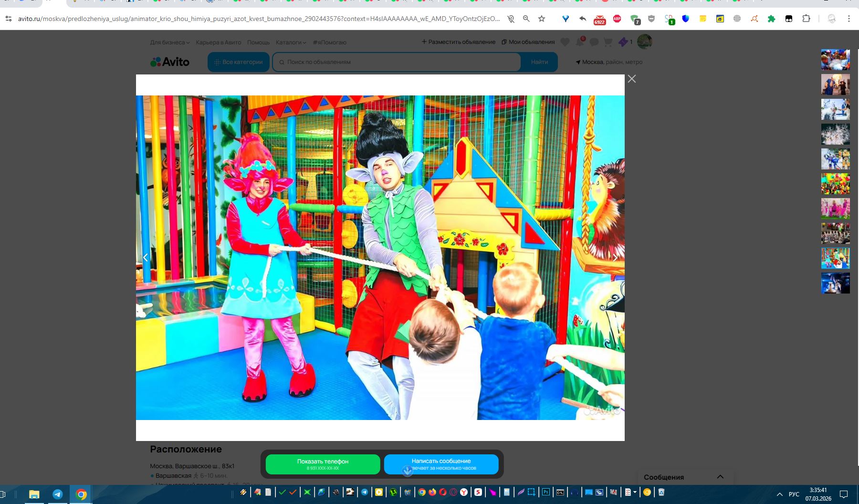Go to the previous gallery photo

pos(146,258)
